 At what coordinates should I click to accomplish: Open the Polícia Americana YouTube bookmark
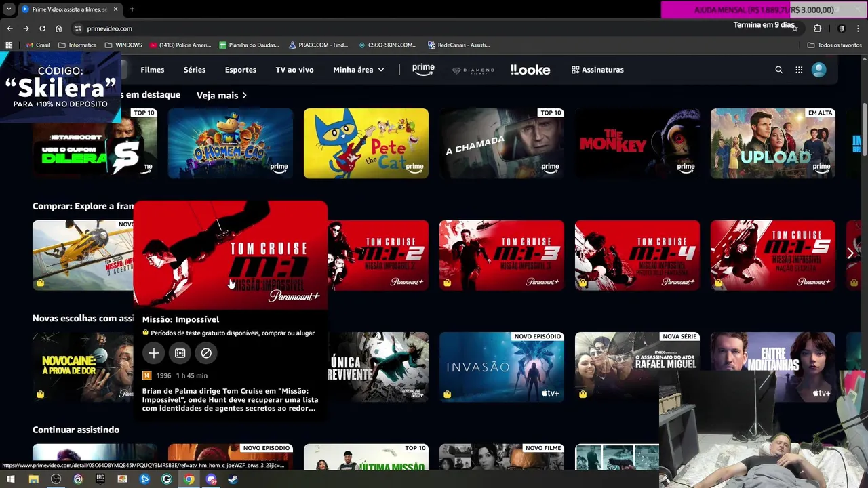[180, 45]
